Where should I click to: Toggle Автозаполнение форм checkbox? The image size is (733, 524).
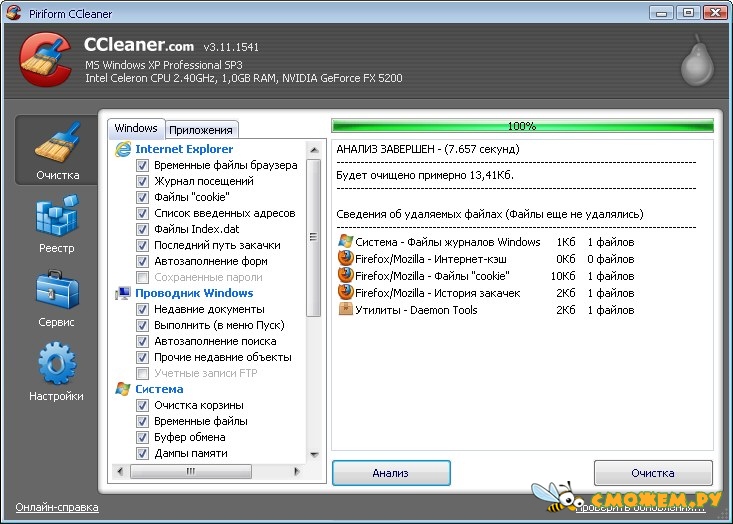pyautogui.click(x=143, y=261)
